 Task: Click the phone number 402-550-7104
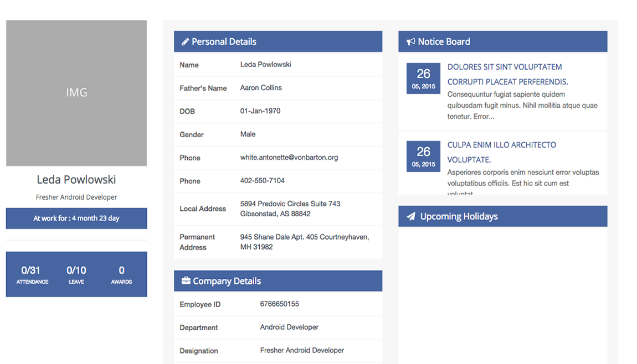[262, 181]
